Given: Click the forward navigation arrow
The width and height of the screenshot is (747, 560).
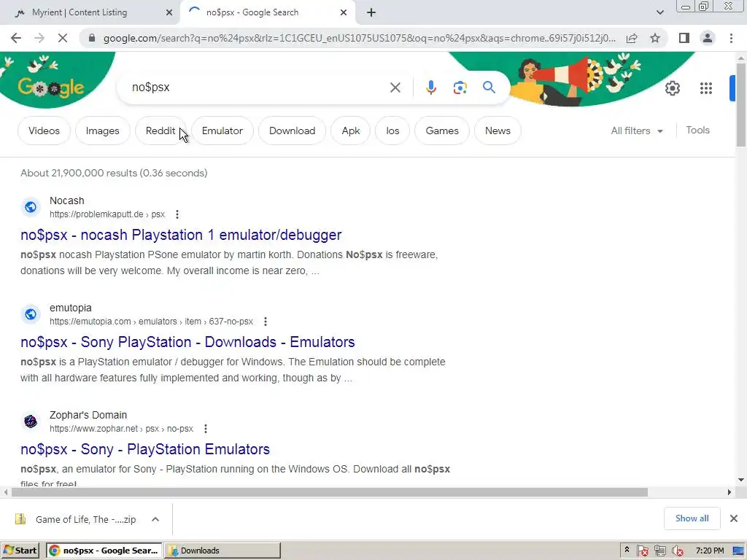Looking at the screenshot, I should click(x=39, y=38).
